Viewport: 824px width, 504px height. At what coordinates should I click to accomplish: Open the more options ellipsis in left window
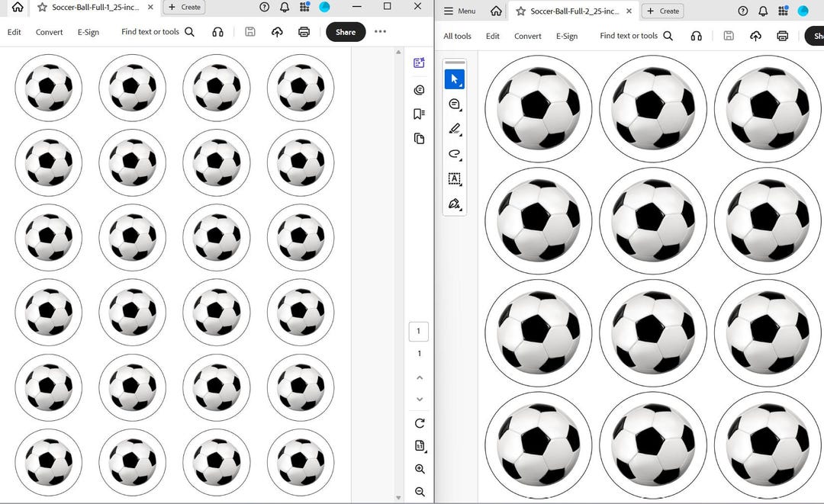[x=380, y=31]
